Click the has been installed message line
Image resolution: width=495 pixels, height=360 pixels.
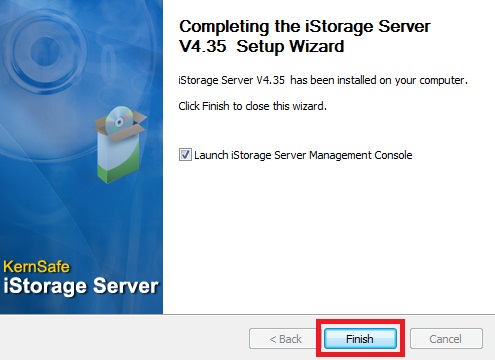323,80
